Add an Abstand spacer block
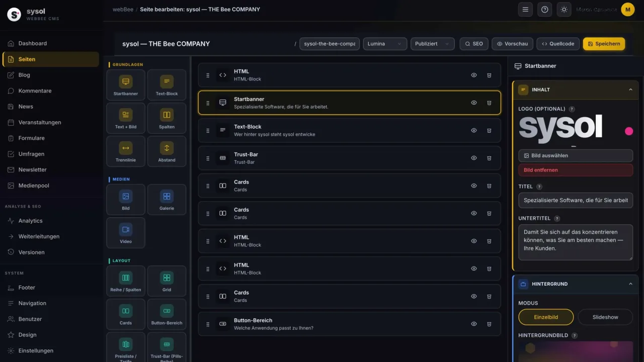The width and height of the screenshot is (644, 362). click(167, 151)
